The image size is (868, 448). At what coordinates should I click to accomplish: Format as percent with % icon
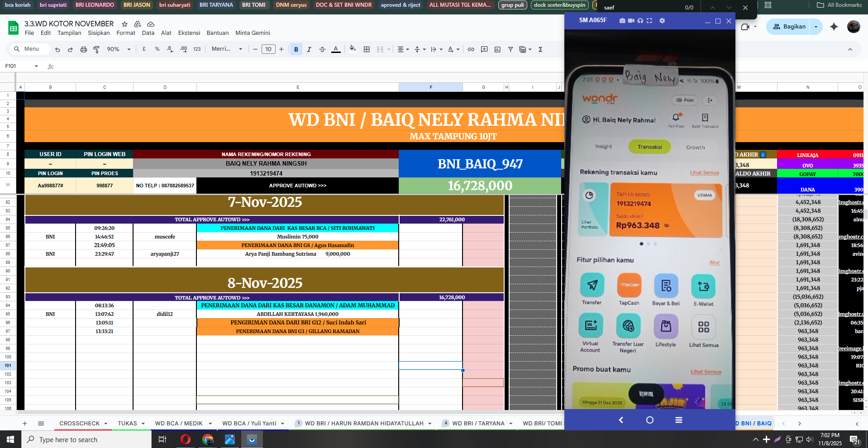point(157,49)
